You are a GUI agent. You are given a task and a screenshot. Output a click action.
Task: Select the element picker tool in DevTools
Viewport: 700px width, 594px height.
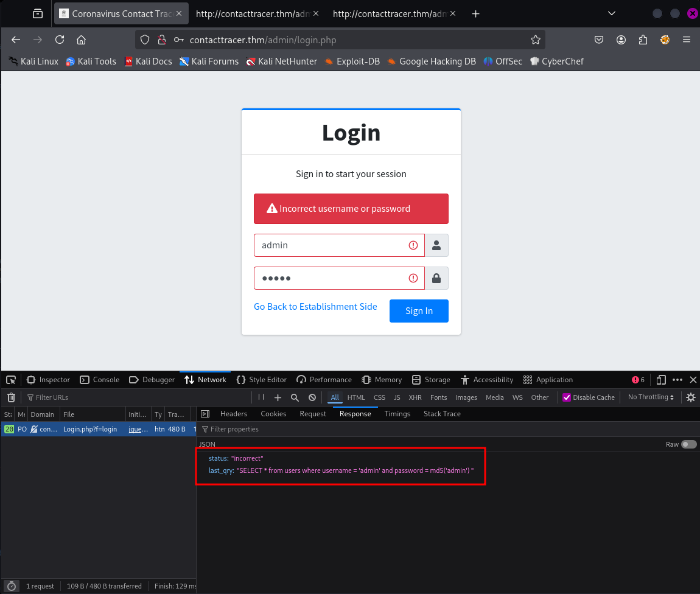click(x=10, y=379)
